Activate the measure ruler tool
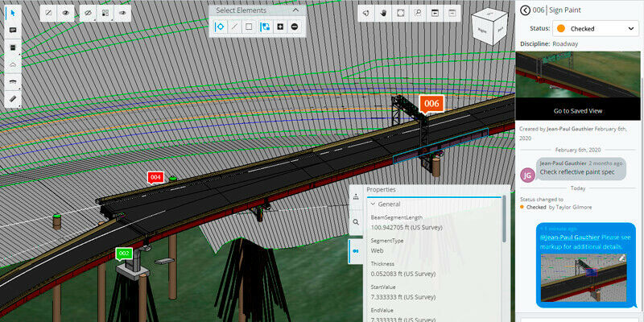Image resolution: width=644 pixels, height=322 pixels. point(13,99)
